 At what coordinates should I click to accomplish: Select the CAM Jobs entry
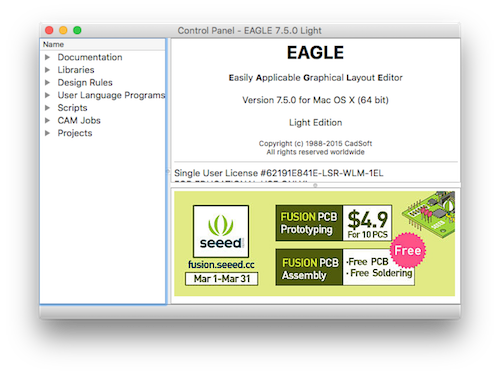79,121
